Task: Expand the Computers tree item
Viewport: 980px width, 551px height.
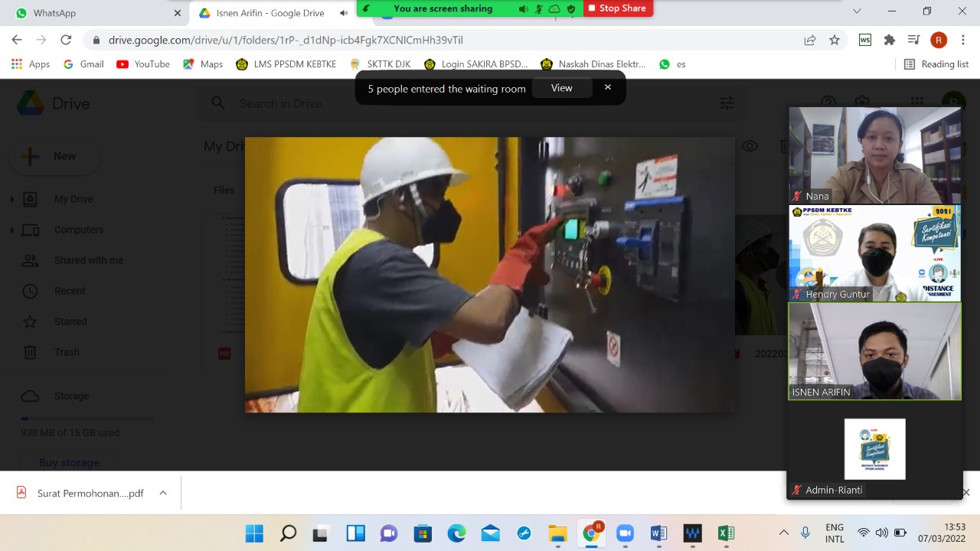Action: tap(11, 230)
